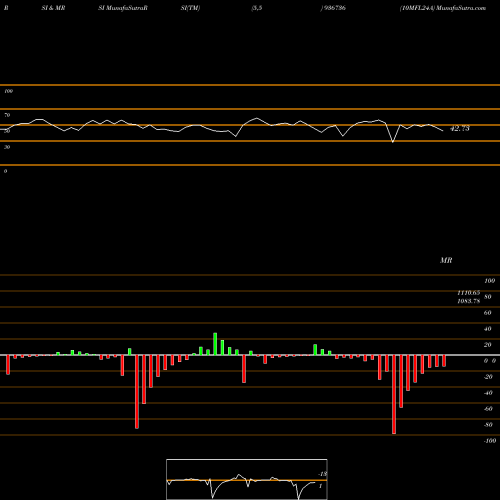Click the MR axis label -20
500x500 pixels.
pyautogui.click(x=488, y=377)
